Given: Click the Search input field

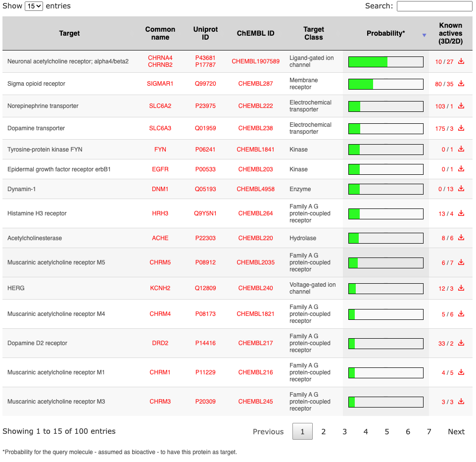Looking at the screenshot, I should tap(434, 6).
